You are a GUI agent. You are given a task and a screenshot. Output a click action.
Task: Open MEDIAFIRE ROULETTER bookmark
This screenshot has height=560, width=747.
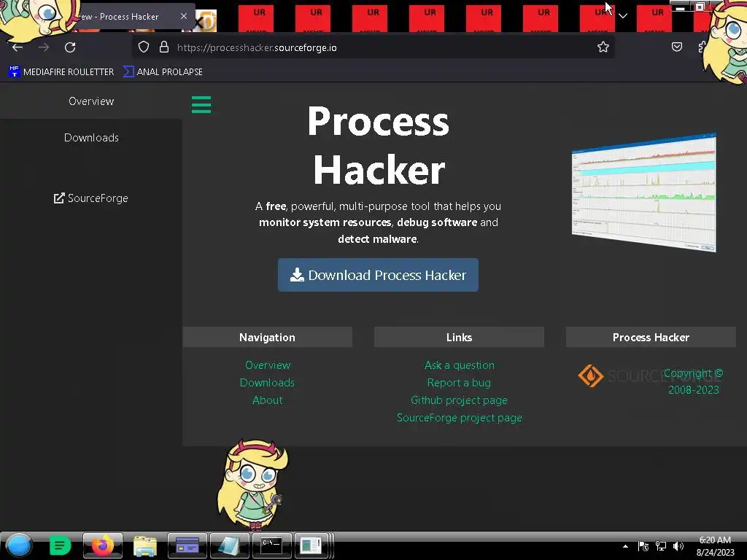61,72
